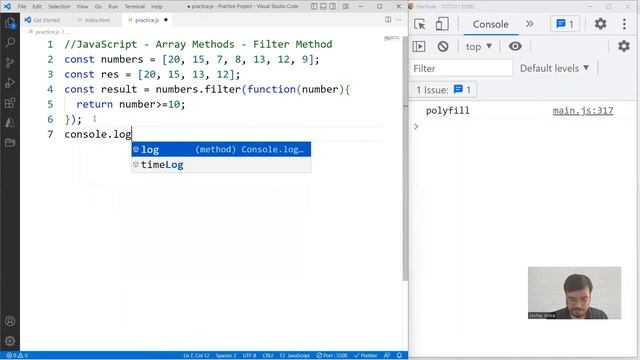Open the editor More Actions ellipsis
This screenshot has width=640, height=360.
[x=399, y=20]
